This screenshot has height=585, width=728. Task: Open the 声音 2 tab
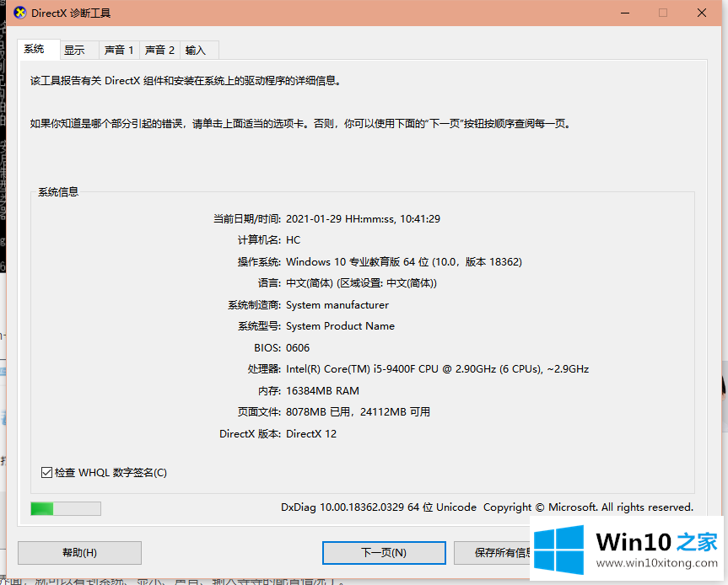click(x=159, y=50)
